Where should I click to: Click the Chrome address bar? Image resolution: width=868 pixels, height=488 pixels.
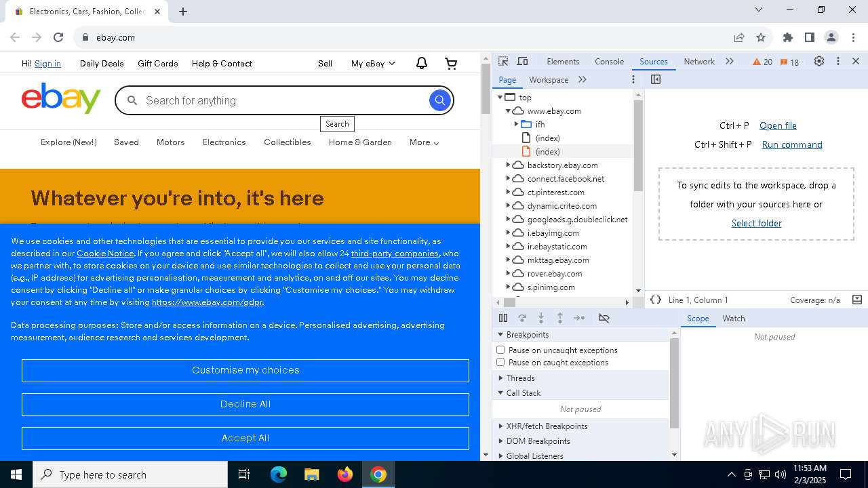click(400, 37)
